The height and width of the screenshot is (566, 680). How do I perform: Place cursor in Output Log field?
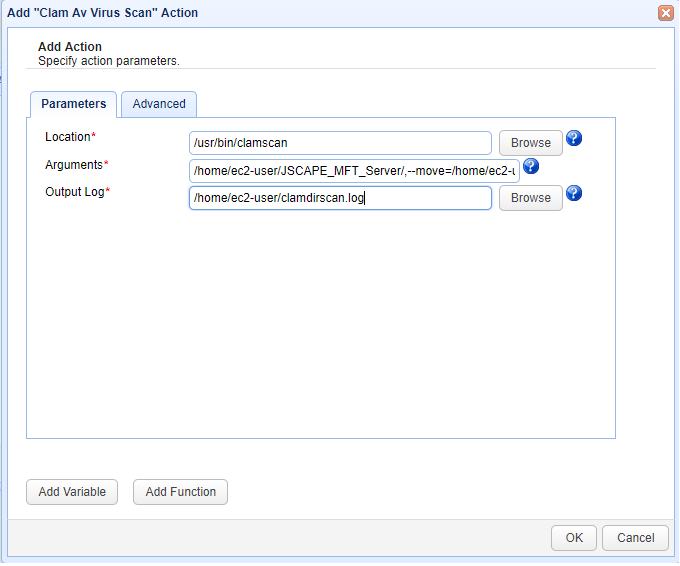pyautogui.click(x=340, y=198)
